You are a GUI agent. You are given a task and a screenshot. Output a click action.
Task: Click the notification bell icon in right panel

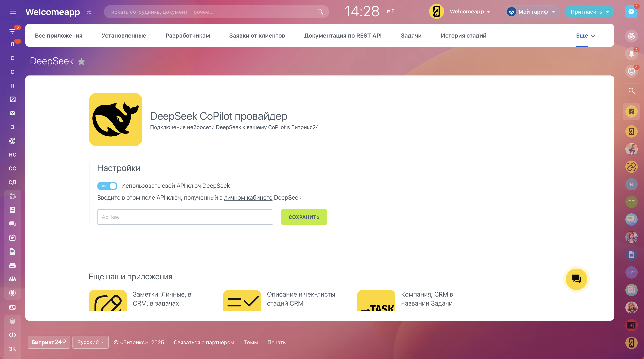[x=631, y=54]
